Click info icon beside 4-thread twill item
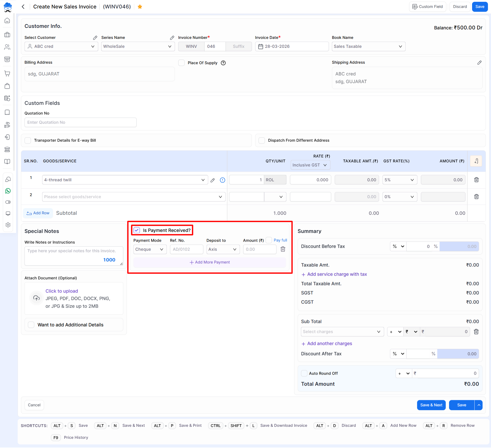 coord(222,180)
